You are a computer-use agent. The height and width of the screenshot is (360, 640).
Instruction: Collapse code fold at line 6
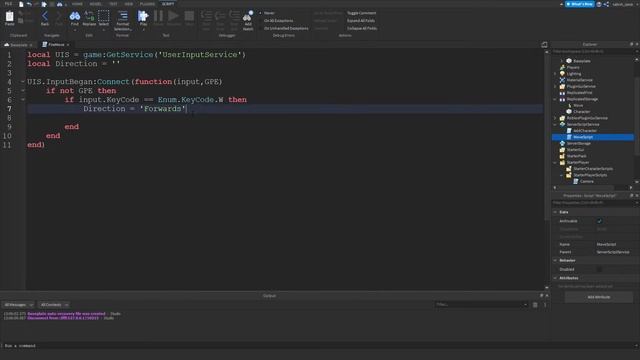pos(23,100)
